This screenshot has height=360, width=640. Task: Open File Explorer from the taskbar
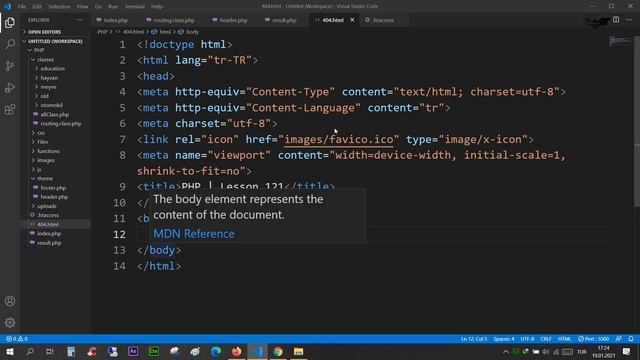coord(298,351)
